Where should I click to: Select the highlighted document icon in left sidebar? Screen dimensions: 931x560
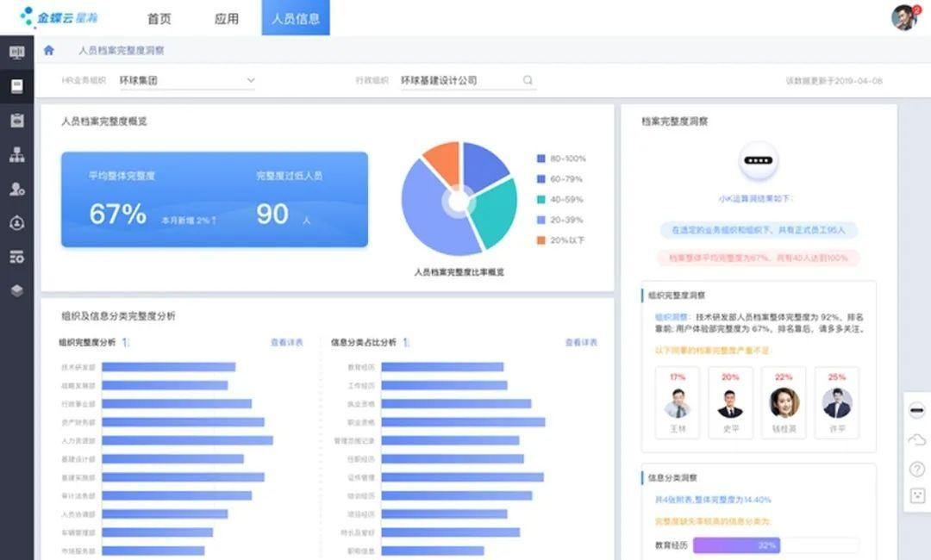(x=16, y=86)
